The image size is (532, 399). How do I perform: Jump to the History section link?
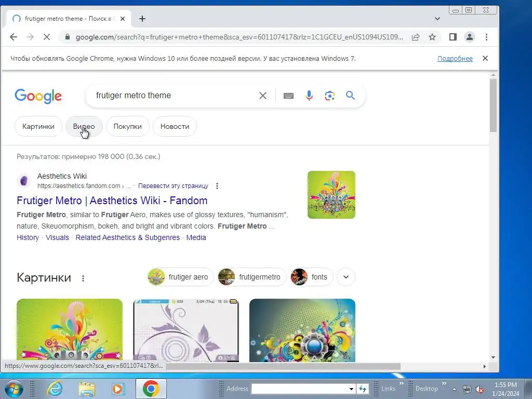click(x=28, y=237)
